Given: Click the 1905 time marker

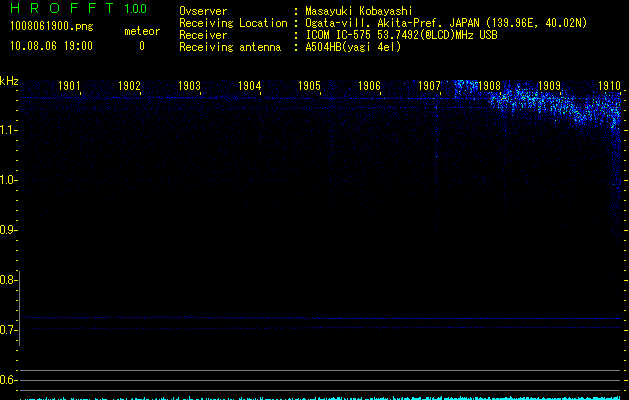Looking at the screenshot, I should 309,85.
